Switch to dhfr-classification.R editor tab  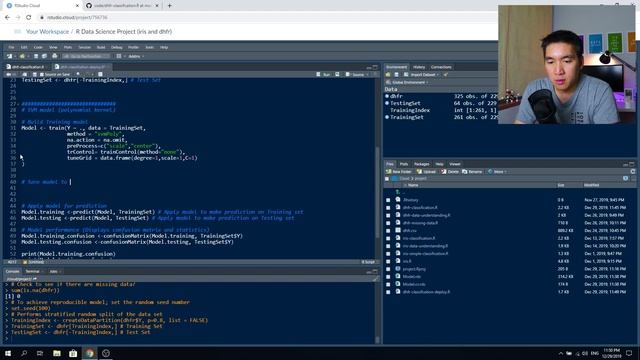[x=27, y=67]
